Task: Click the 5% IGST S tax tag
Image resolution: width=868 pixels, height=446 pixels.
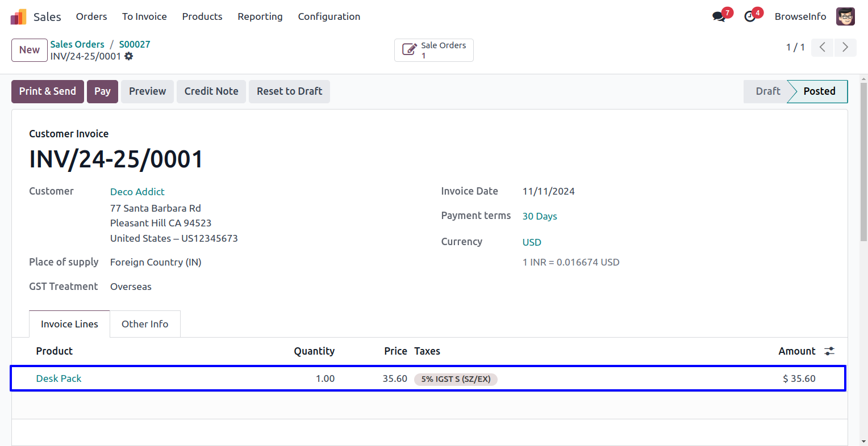Action: tap(456, 379)
